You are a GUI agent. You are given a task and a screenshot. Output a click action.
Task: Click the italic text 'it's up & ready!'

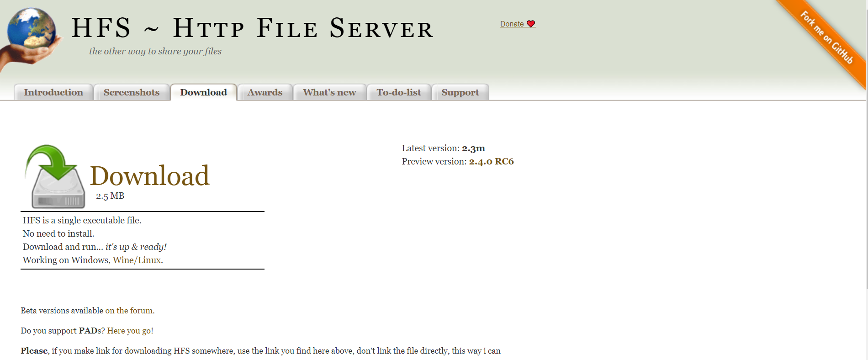136,247
